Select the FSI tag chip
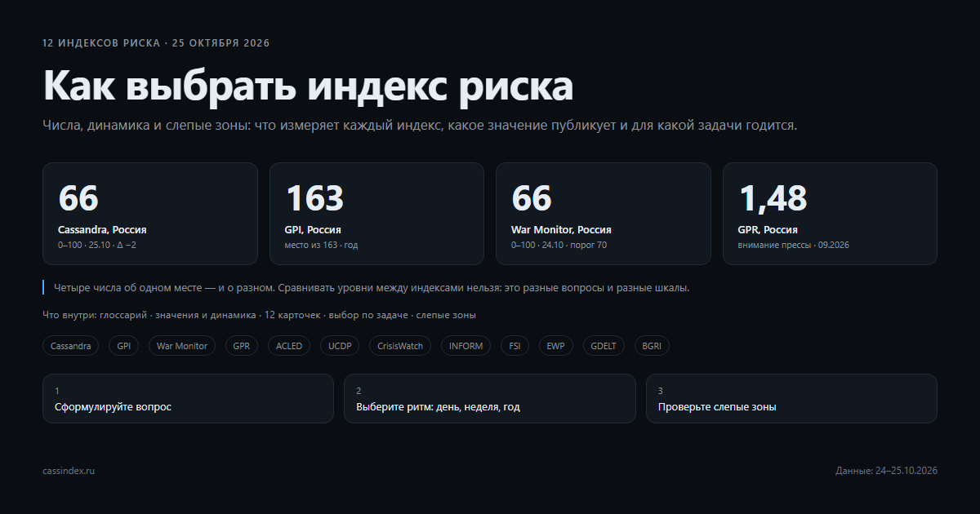The height and width of the screenshot is (514, 980). pyautogui.click(x=515, y=346)
